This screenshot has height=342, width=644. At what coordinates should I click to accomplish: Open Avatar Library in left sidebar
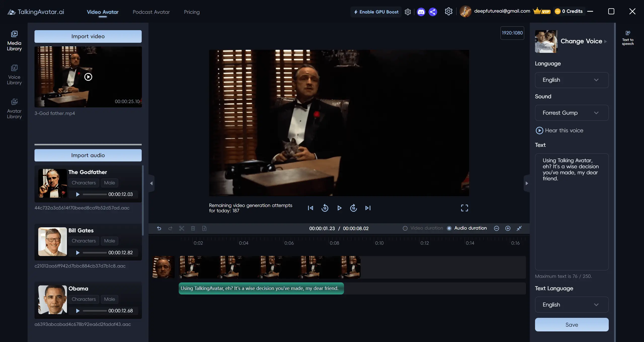tap(14, 109)
